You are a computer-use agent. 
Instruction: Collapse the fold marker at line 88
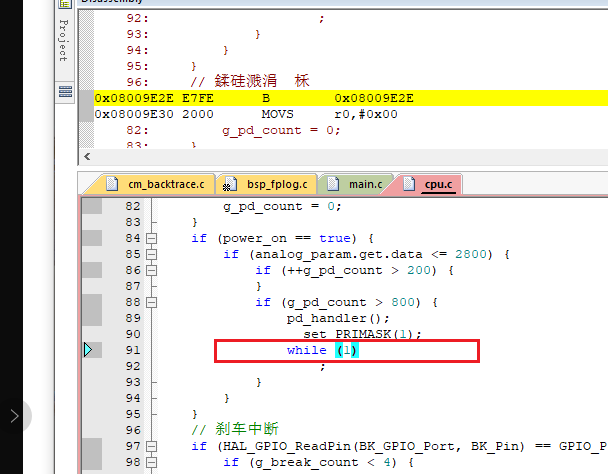pyautogui.click(x=152, y=302)
